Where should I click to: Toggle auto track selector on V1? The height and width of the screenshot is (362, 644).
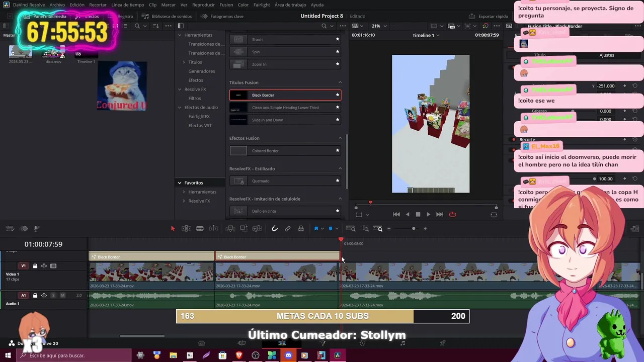tap(44, 266)
